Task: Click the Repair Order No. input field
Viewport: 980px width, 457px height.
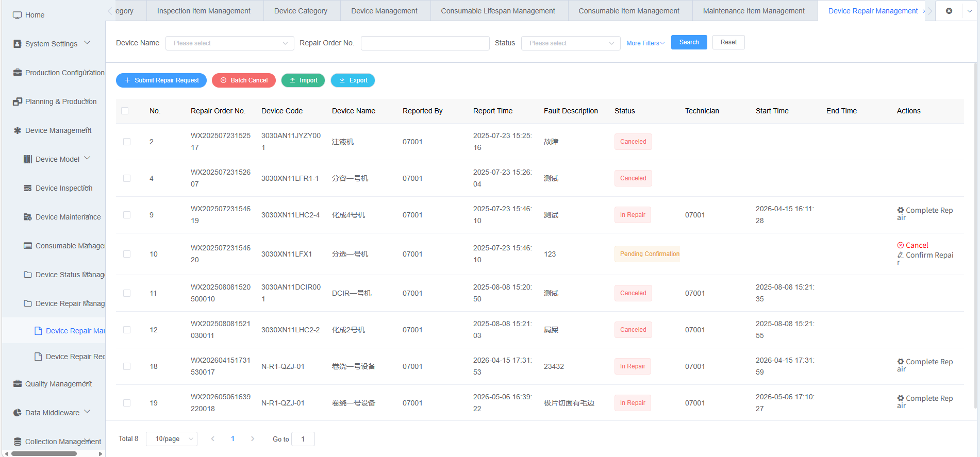Action: pyautogui.click(x=425, y=43)
